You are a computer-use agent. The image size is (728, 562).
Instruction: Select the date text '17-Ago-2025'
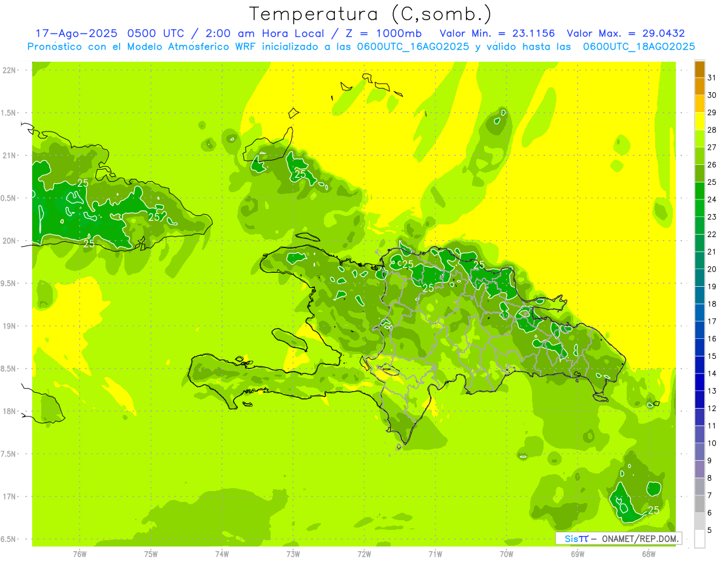[76, 34]
